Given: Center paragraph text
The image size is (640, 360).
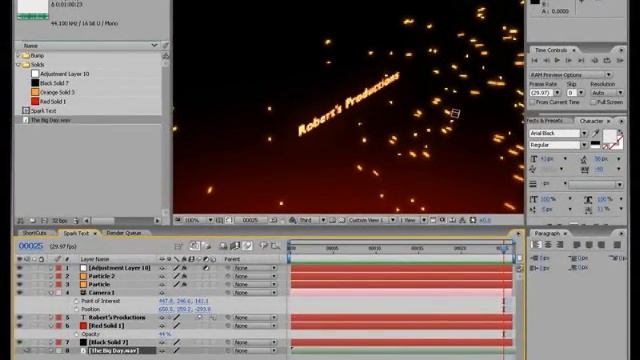Looking at the screenshot, I should pyautogui.click(x=548, y=245).
